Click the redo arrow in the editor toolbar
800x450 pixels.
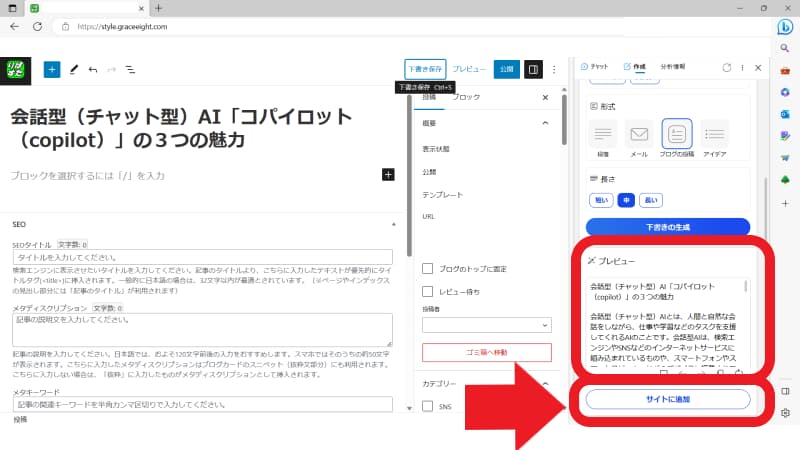(x=111, y=69)
